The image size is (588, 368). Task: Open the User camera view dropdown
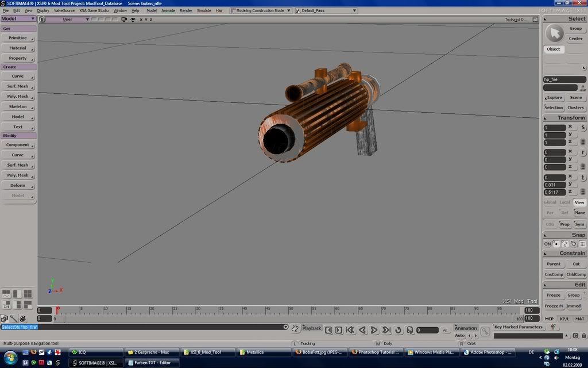pos(68,19)
